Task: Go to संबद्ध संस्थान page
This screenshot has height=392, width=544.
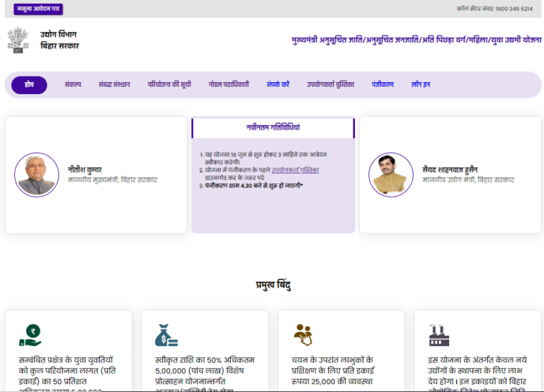Action: pyautogui.click(x=114, y=85)
